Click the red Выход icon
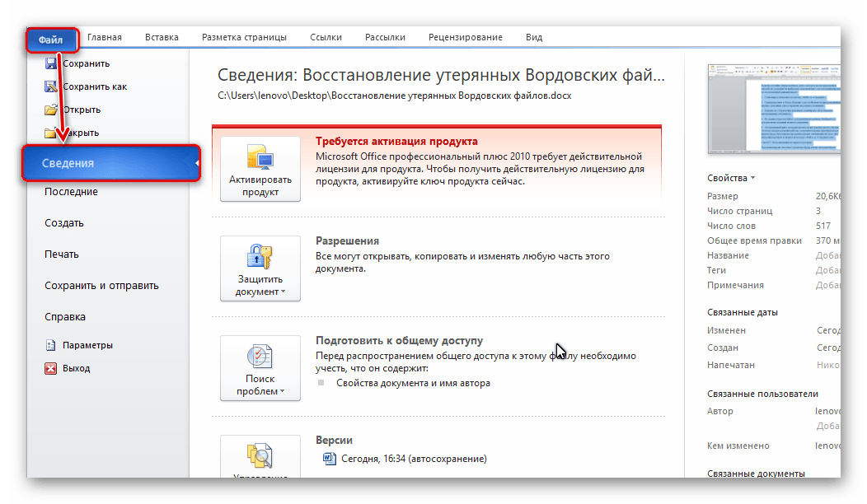The width and height of the screenshot is (867, 504). (51, 368)
